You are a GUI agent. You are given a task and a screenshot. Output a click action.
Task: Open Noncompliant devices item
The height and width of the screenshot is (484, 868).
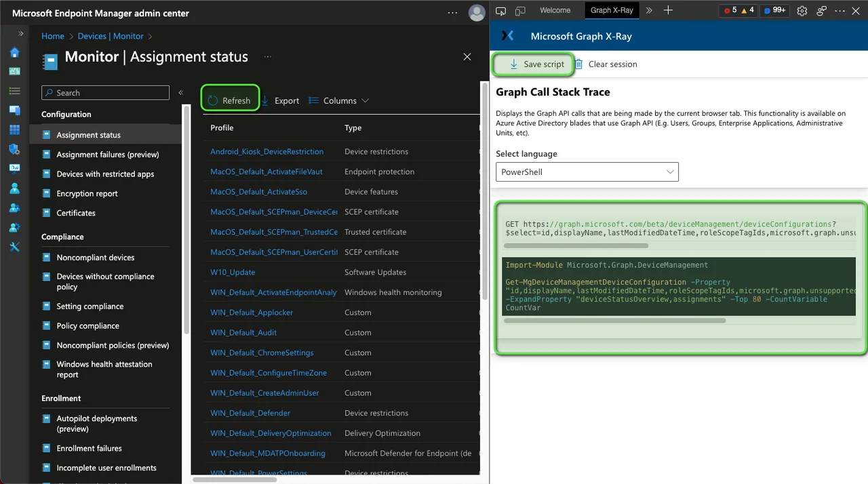[106, 258]
